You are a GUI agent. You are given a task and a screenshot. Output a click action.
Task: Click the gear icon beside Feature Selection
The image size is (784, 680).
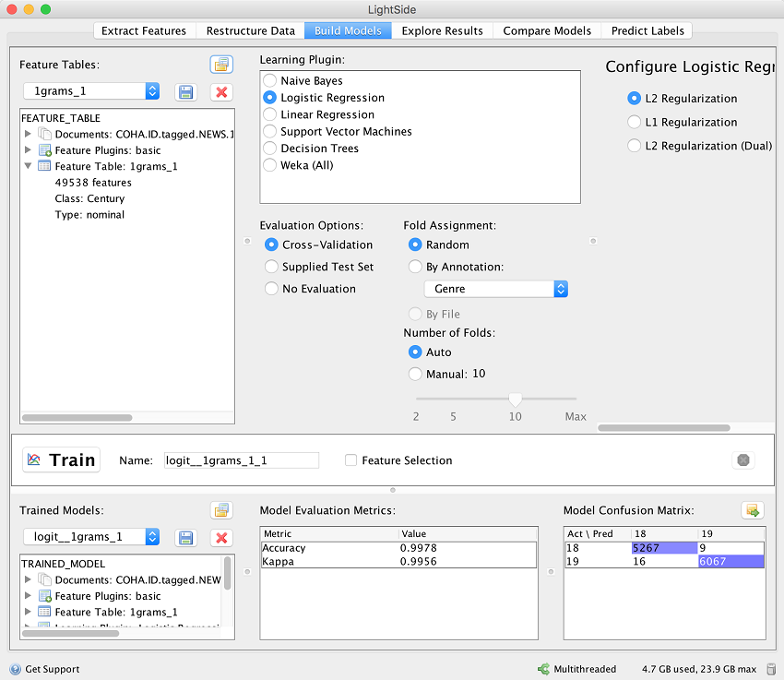[742, 459]
